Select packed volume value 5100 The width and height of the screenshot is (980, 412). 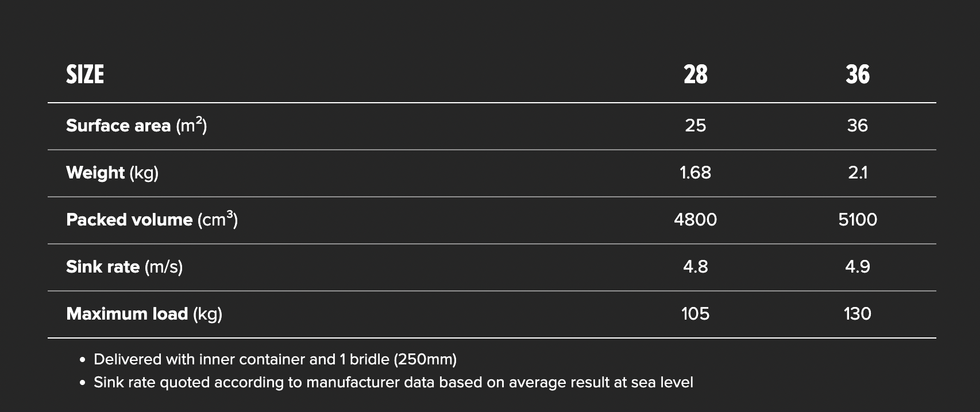857,220
